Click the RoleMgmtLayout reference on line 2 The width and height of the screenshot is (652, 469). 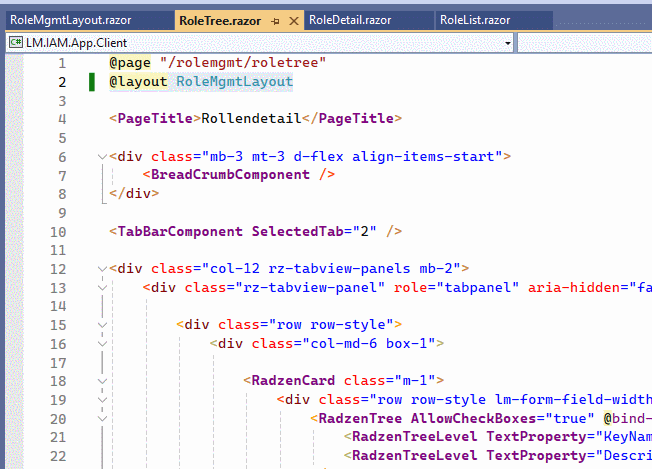click(x=234, y=82)
